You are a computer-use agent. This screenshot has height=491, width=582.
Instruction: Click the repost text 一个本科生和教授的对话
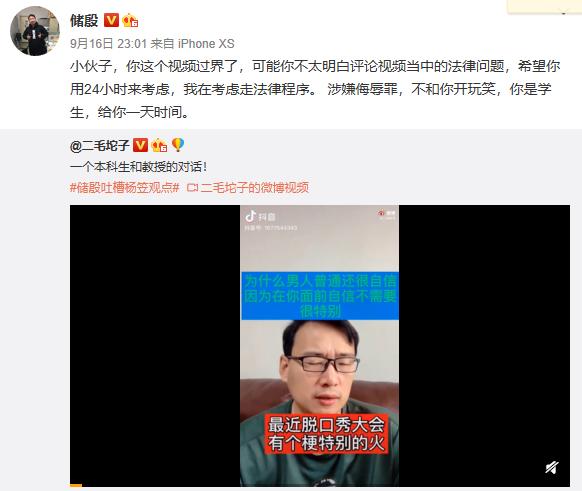(x=139, y=167)
